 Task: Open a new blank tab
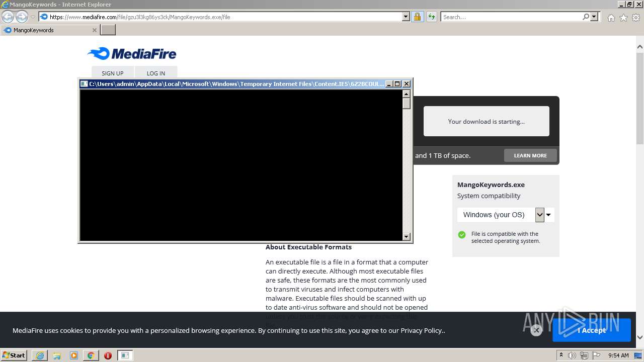point(108,30)
